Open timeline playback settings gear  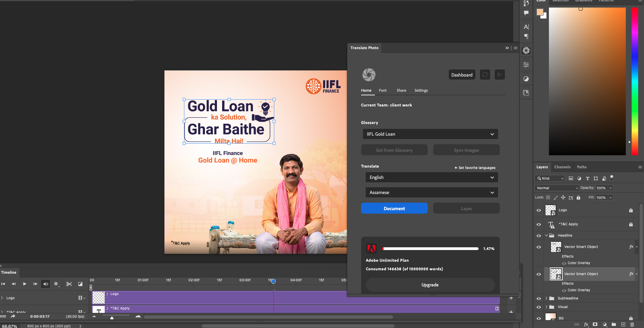click(x=56, y=284)
